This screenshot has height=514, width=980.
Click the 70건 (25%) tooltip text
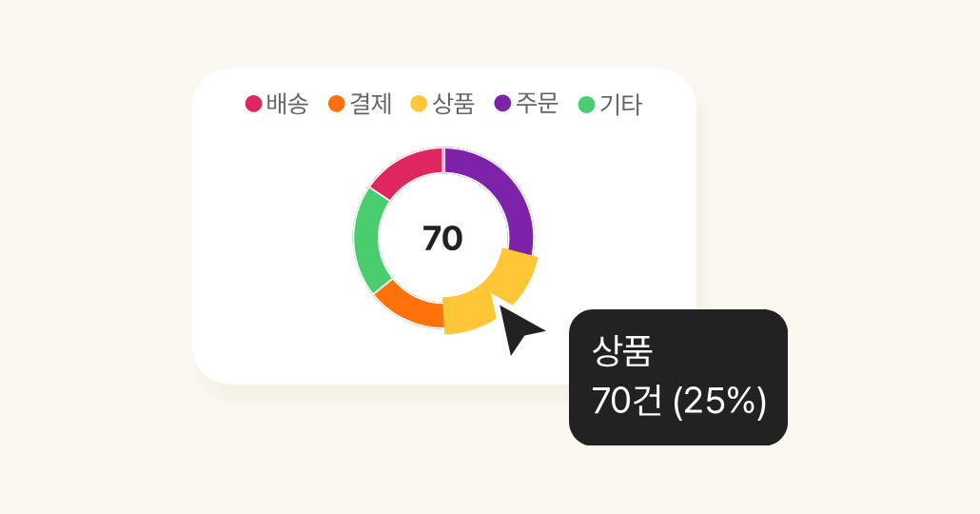tap(678, 401)
